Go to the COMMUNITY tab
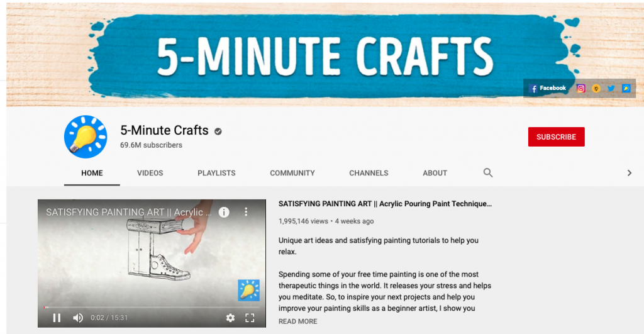This screenshot has width=644, height=334. pos(292,174)
